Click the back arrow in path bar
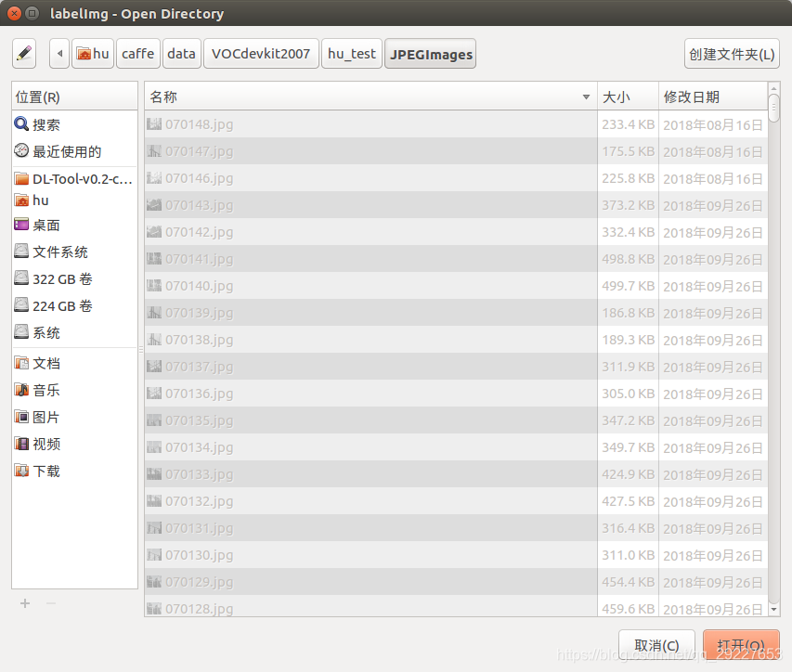The image size is (792, 672). click(59, 54)
